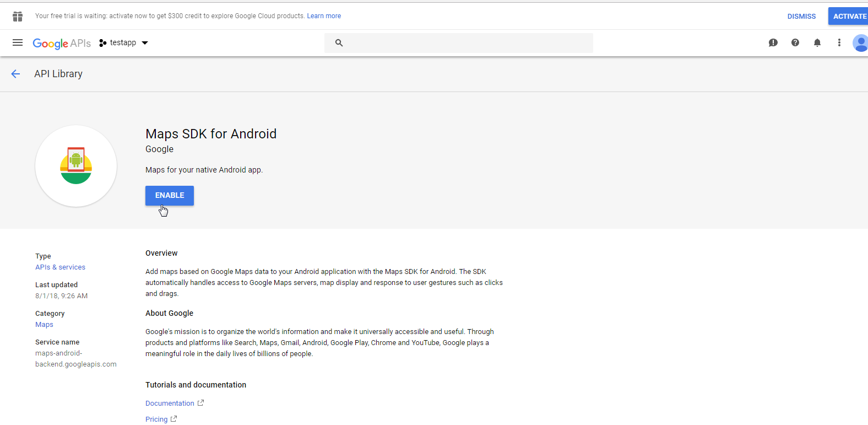868x425 pixels.
Task: Enable the Maps SDK for Android
Action: click(x=170, y=196)
